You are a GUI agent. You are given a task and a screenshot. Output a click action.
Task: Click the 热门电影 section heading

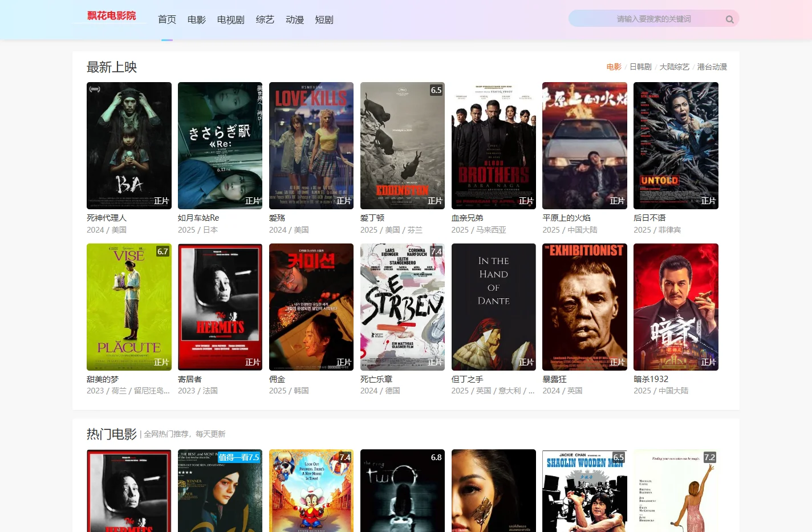pyautogui.click(x=112, y=434)
